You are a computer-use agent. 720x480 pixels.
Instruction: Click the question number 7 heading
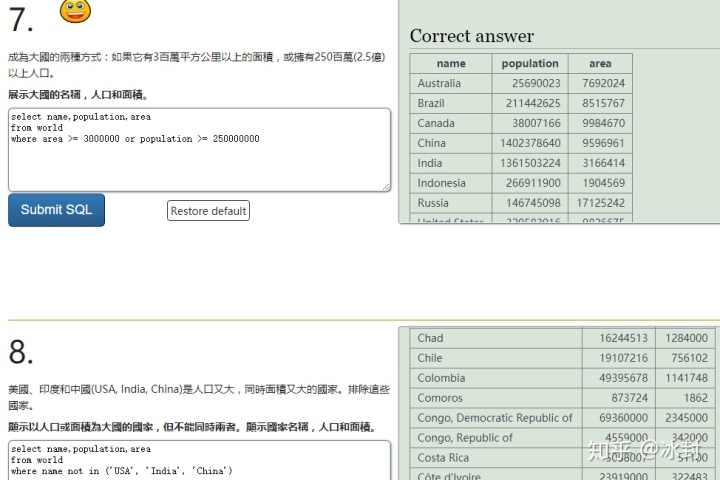(21, 20)
